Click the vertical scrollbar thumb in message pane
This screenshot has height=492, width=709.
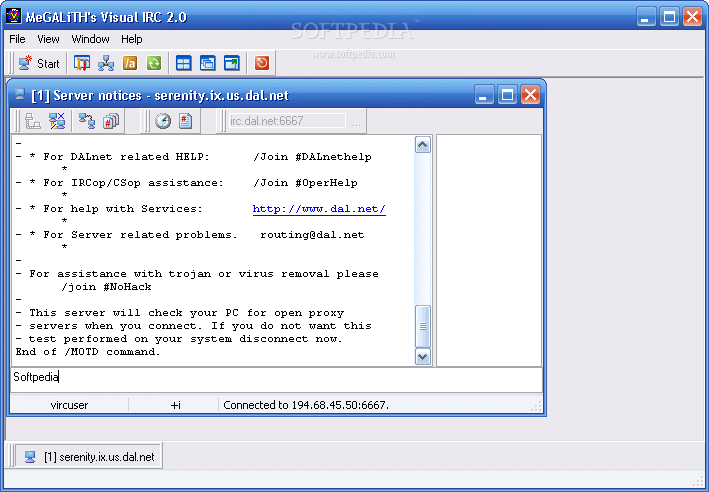tap(423, 326)
